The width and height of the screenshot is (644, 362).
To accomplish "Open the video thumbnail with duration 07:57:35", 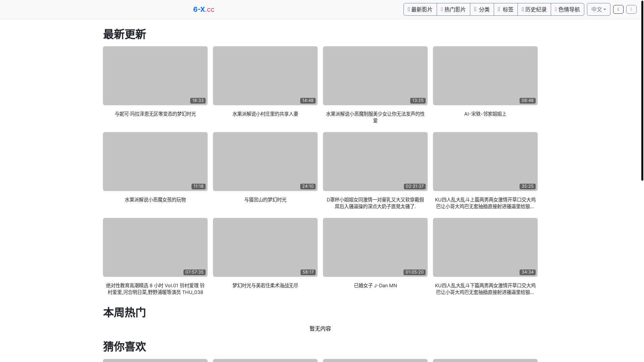I will click(155, 247).
